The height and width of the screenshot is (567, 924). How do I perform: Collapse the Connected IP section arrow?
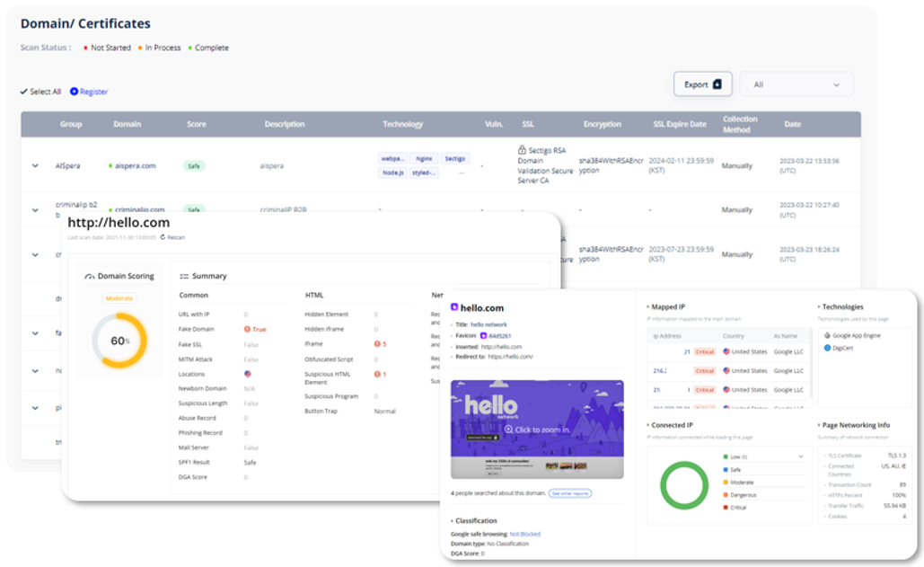(x=648, y=425)
